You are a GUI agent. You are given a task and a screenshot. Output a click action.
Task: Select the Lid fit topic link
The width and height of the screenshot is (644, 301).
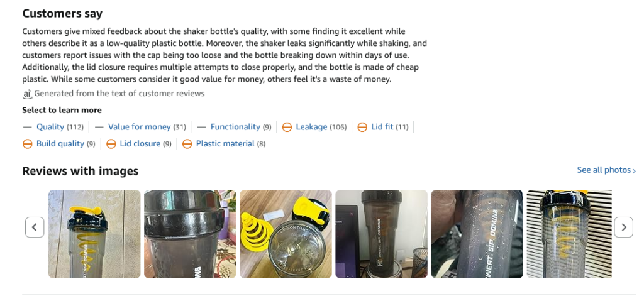tap(382, 127)
